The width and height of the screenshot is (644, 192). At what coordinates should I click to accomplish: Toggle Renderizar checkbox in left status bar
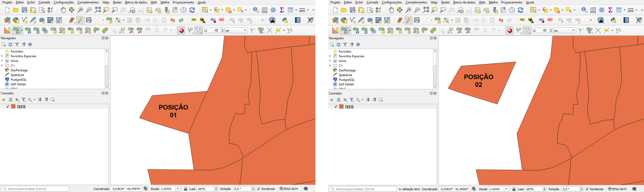point(259,189)
